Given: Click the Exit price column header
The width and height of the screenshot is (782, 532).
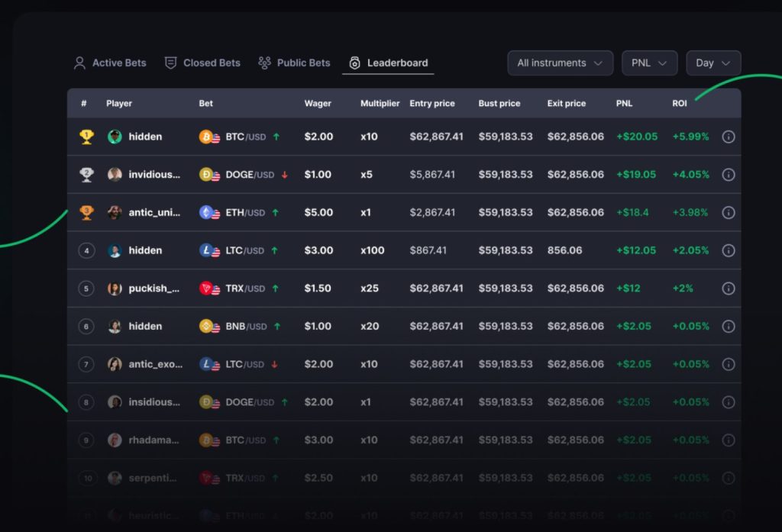Looking at the screenshot, I should [567, 103].
